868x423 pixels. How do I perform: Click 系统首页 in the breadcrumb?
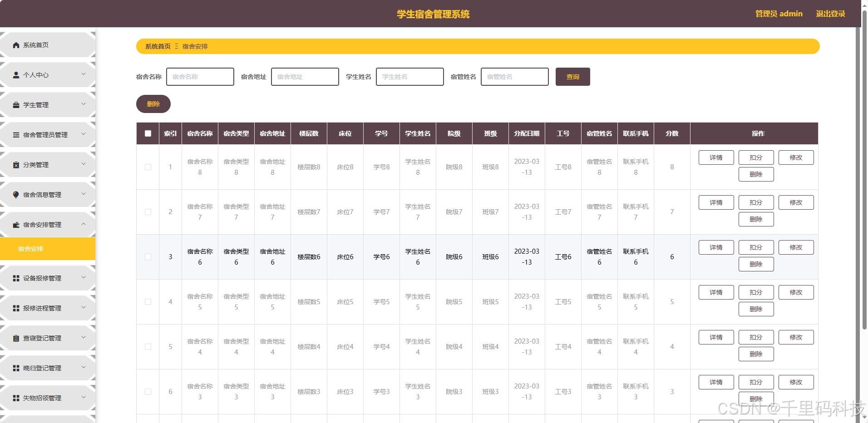click(x=158, y=46)
